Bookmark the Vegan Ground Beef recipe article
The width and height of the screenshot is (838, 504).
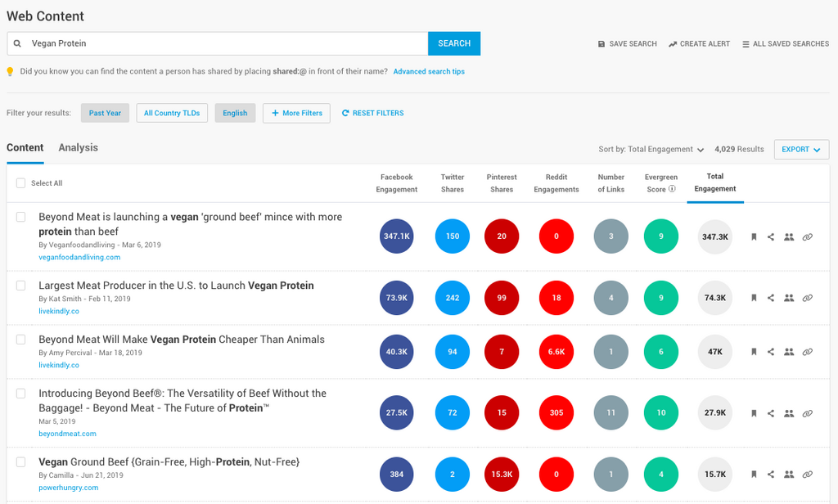click(x=754, y=475)
